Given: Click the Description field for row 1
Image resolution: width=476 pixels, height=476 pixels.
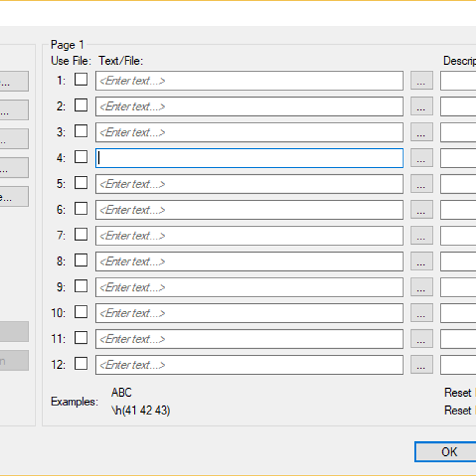Looking at the screenshot, I should [458, 81].
